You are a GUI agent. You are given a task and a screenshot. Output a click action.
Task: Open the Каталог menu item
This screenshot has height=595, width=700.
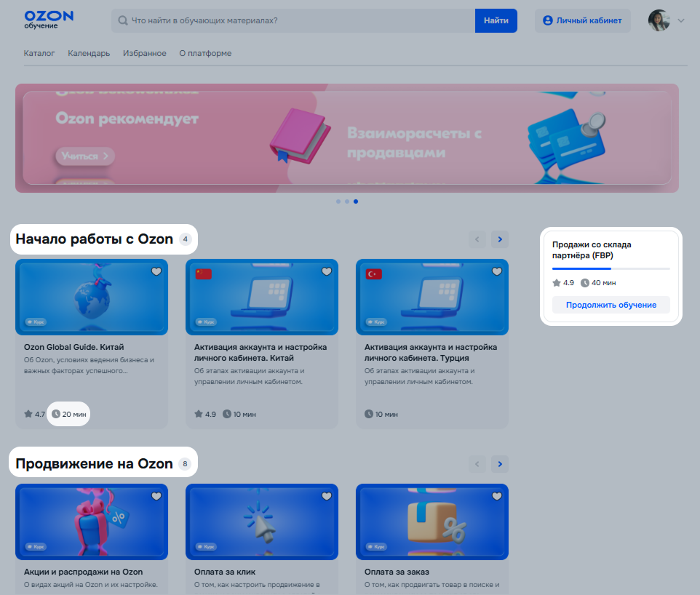tap(39, 53)
